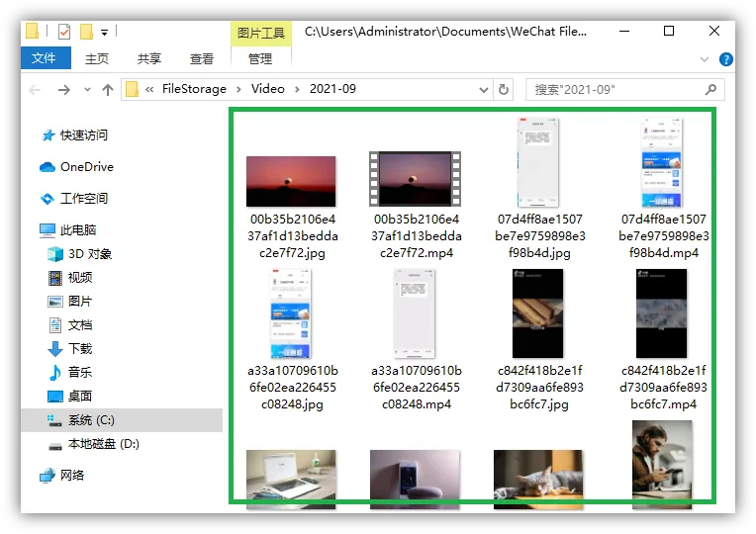The image size is (756, 534).
Task: Switch to the 管理 ribbon tab
Action: (x=260, y=58)
